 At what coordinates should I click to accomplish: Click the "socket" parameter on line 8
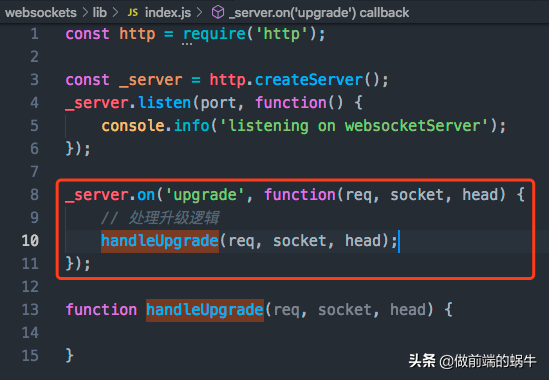(x=417, y=195)
